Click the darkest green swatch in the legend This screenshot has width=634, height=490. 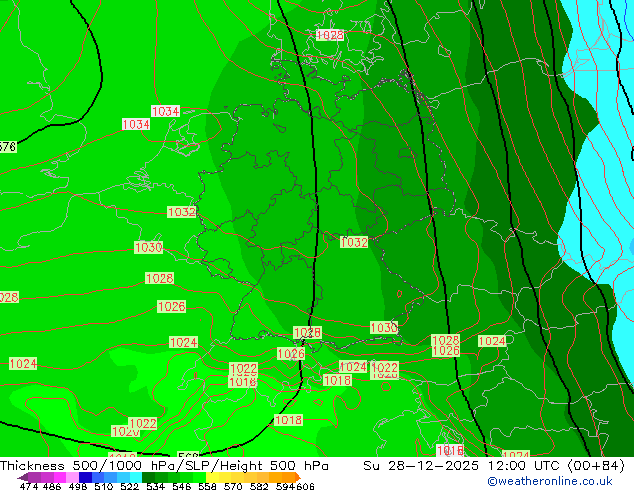click(148, 477)
